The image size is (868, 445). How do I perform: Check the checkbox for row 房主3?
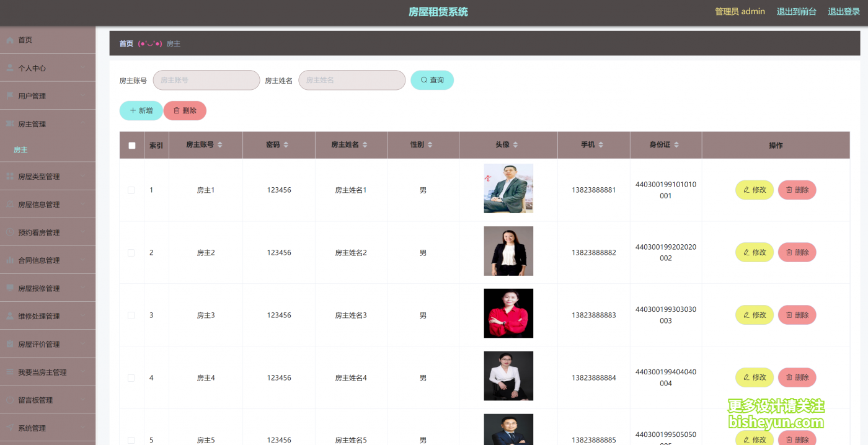point(131,315)
